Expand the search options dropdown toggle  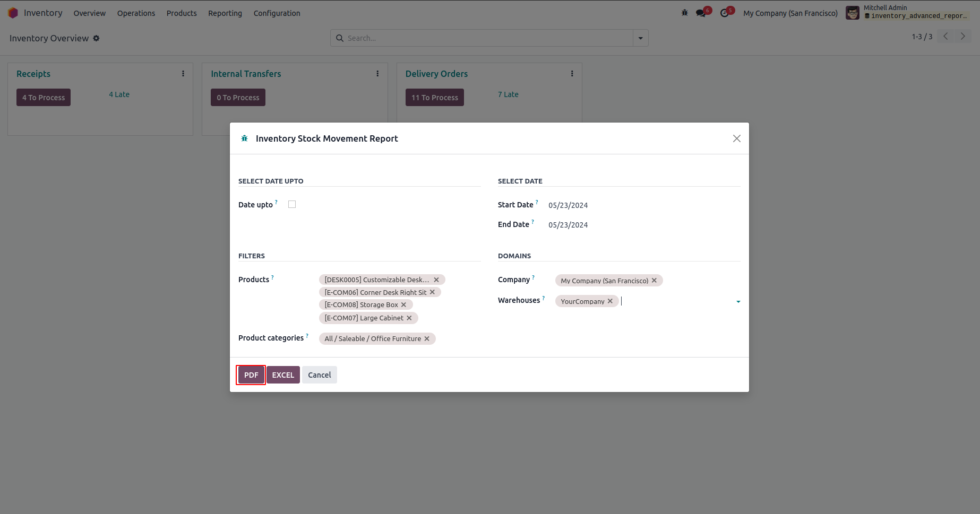click(641, 38)
